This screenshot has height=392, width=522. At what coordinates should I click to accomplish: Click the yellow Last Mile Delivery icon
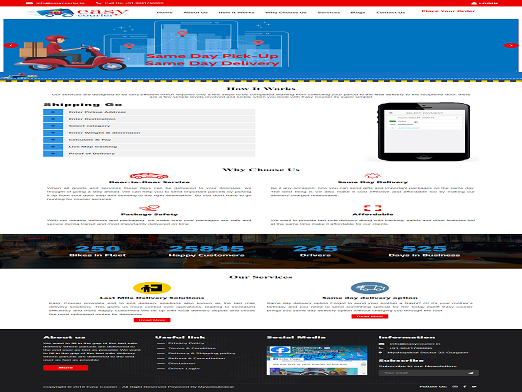[152, 288]
